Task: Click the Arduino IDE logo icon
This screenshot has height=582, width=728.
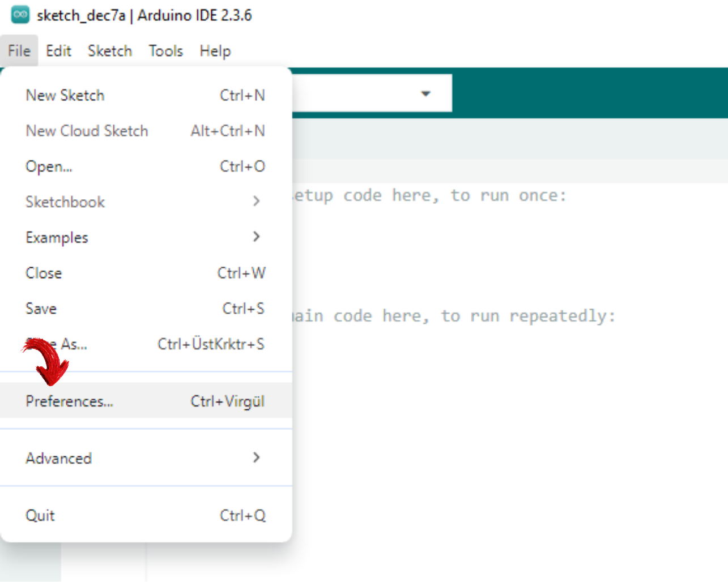Action: [x=20, y=15]
